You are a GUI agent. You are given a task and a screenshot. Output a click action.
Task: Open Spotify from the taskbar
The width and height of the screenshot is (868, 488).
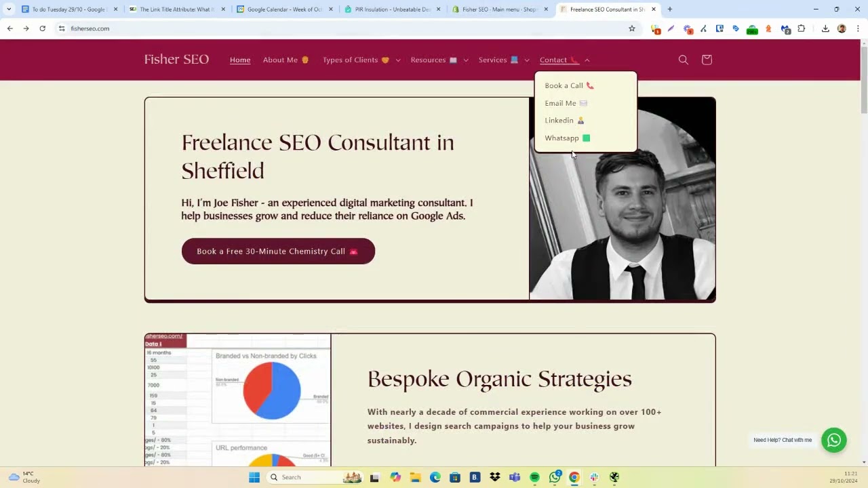coord(534,477)
